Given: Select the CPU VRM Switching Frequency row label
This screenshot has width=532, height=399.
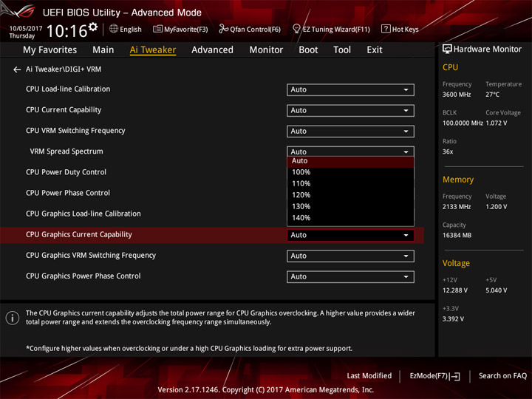Looking at the screenshot, I should click(x=75, y=131).
